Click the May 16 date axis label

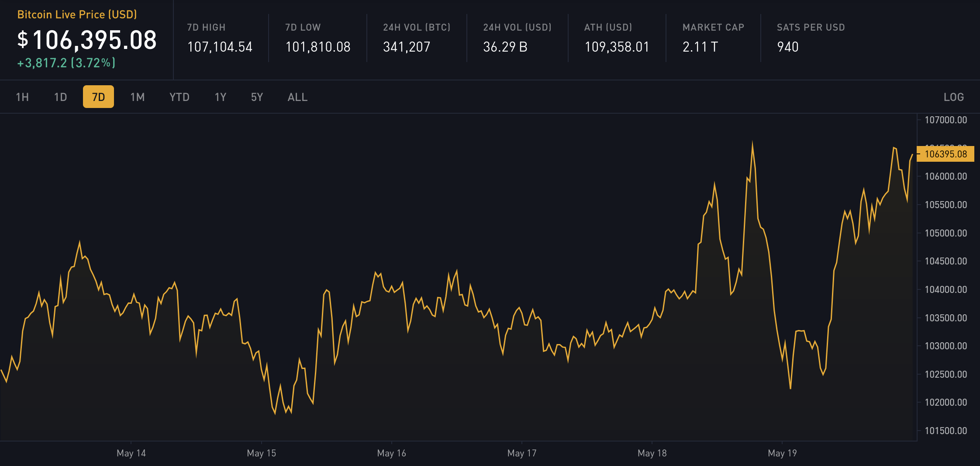pyautogui.click(x=391, y=453)
